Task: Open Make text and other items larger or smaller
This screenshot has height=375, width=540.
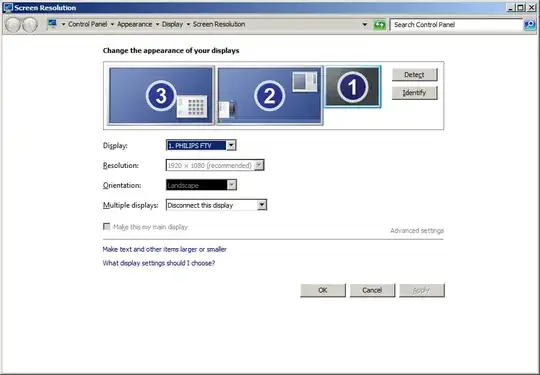Action: pyautogui.click(x=165, y=249)
